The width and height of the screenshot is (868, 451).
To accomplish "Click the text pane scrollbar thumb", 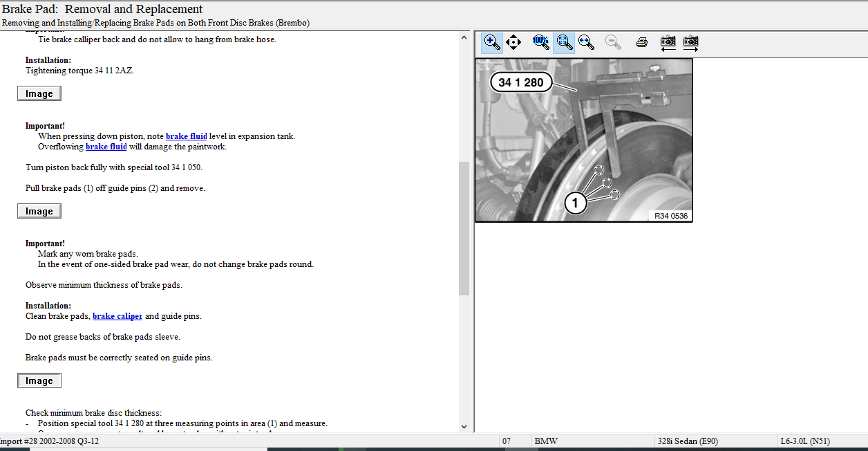I will click(464, 228).
